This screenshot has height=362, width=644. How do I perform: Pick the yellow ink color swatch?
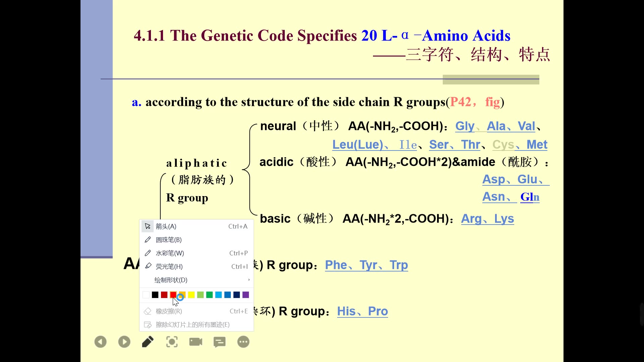(x=191, y=295)
